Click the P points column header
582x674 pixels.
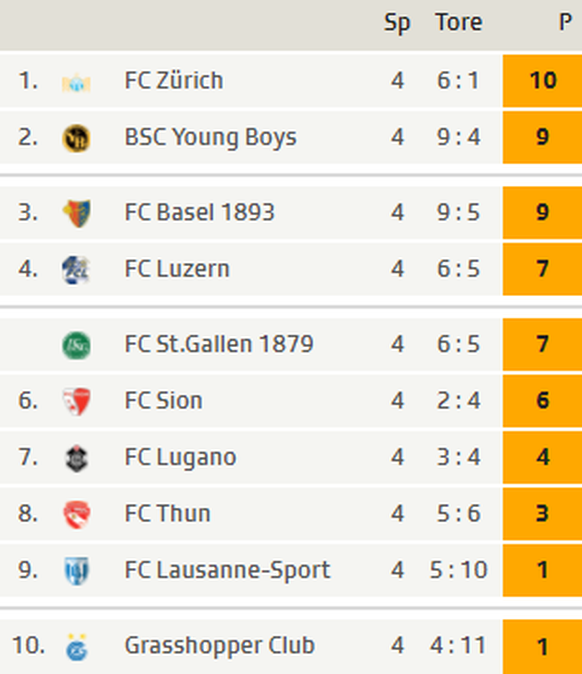point(565,22)
